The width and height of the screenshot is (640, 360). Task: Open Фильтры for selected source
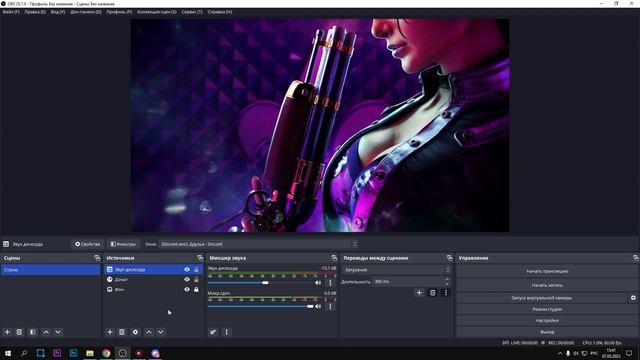click(123, 244)
